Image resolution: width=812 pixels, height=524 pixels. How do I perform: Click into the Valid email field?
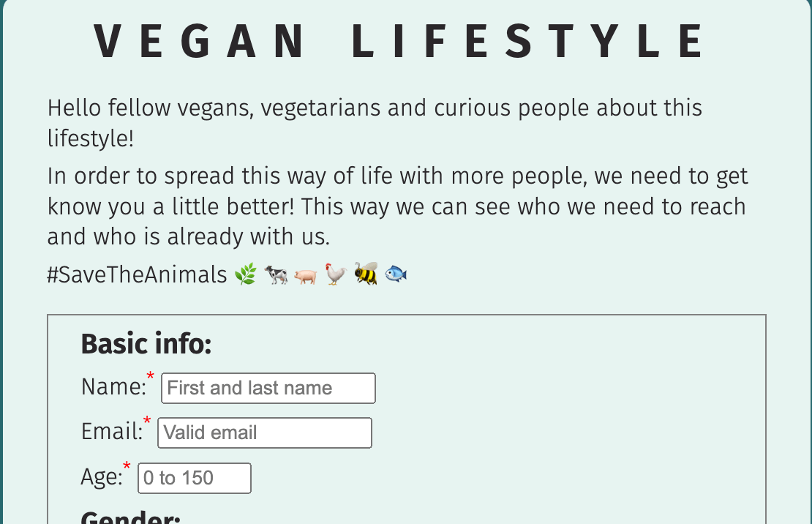pyautogui.click(x=265, y=433)
